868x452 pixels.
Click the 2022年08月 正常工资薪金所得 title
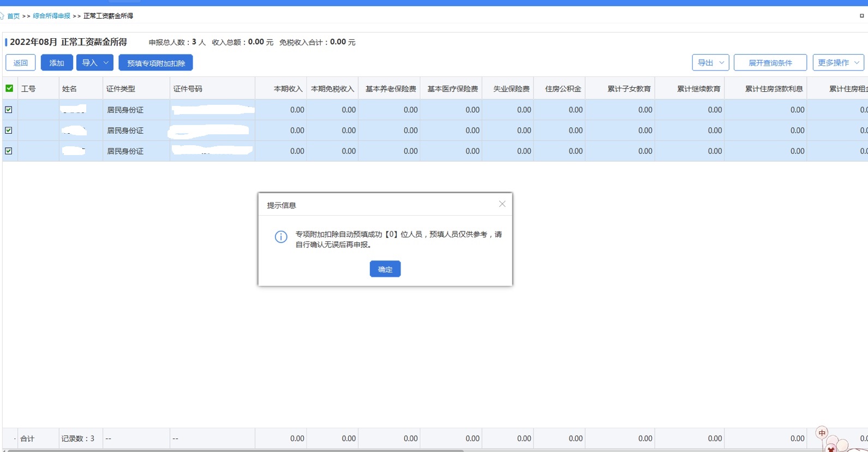[x=68, y=42]
